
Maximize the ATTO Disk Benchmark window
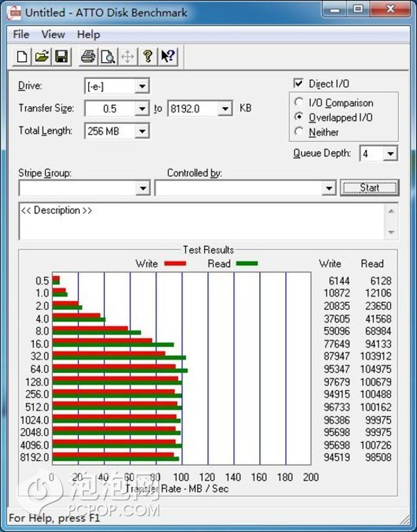click(x=358, y=9)
